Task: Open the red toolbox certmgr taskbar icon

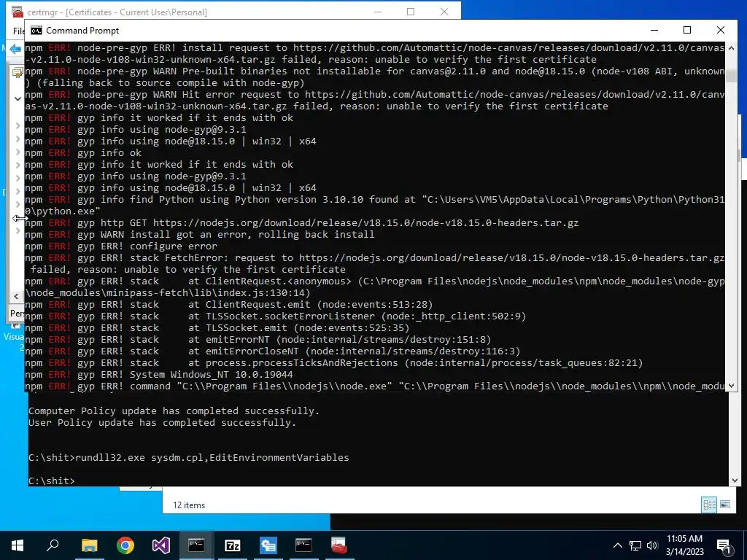Action: click(339, 545)
